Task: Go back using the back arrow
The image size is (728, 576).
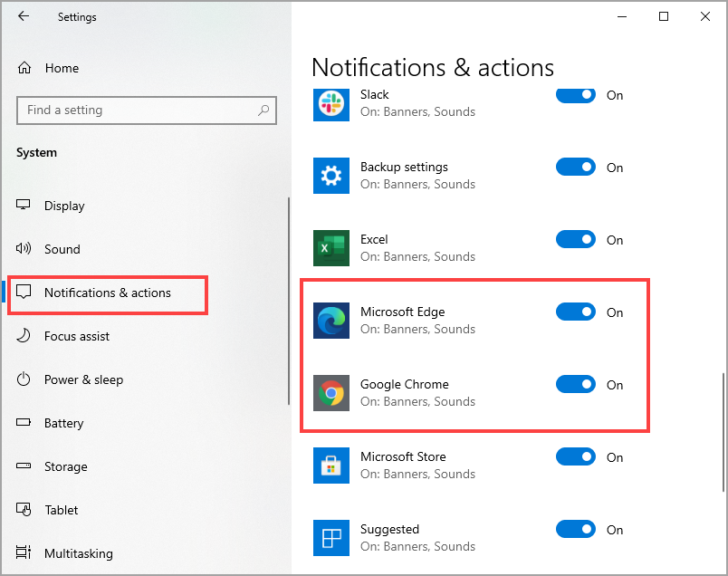Action: coord(24,16)
